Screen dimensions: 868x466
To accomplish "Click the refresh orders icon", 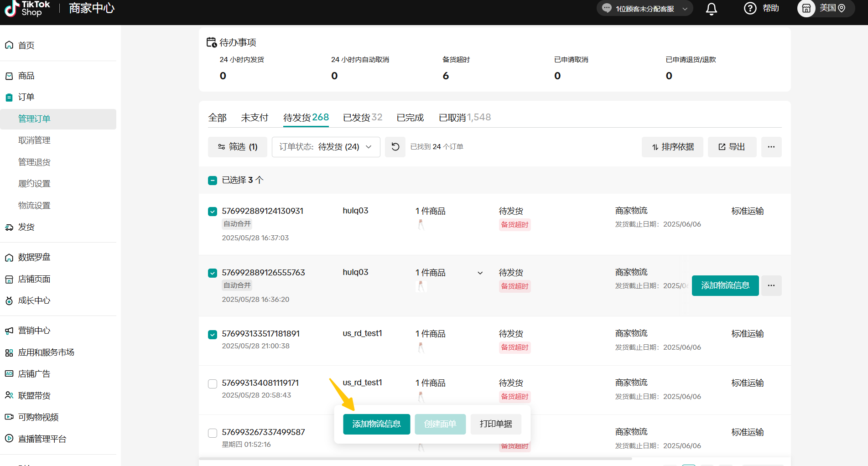I will pos(395,147).
